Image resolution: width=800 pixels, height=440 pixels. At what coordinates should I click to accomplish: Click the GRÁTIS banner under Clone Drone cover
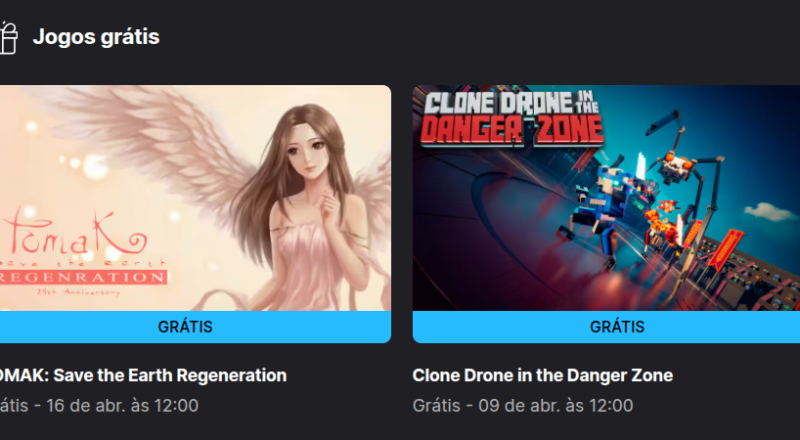tap(606, 327)
